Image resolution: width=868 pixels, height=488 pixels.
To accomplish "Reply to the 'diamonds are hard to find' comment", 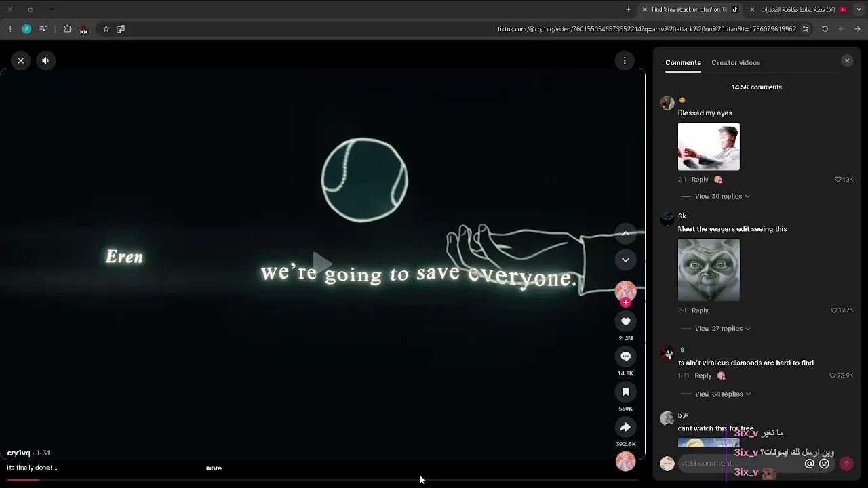I will [703, 375].
